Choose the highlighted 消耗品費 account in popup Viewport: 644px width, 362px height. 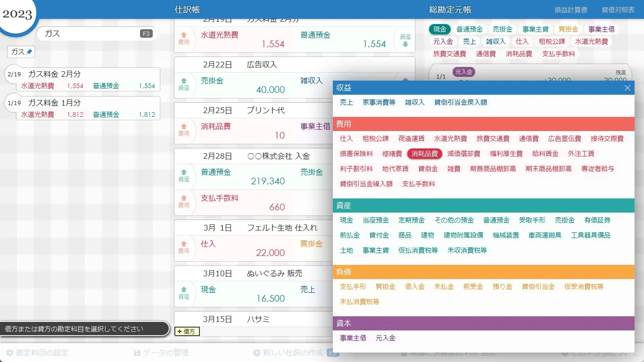[x=425, y=154]
